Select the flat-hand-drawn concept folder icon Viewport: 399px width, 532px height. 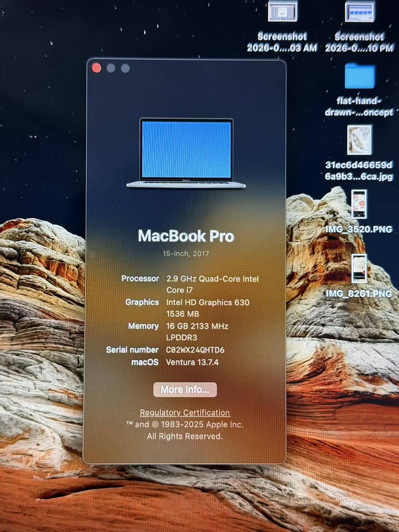click(x=360, y=76)
